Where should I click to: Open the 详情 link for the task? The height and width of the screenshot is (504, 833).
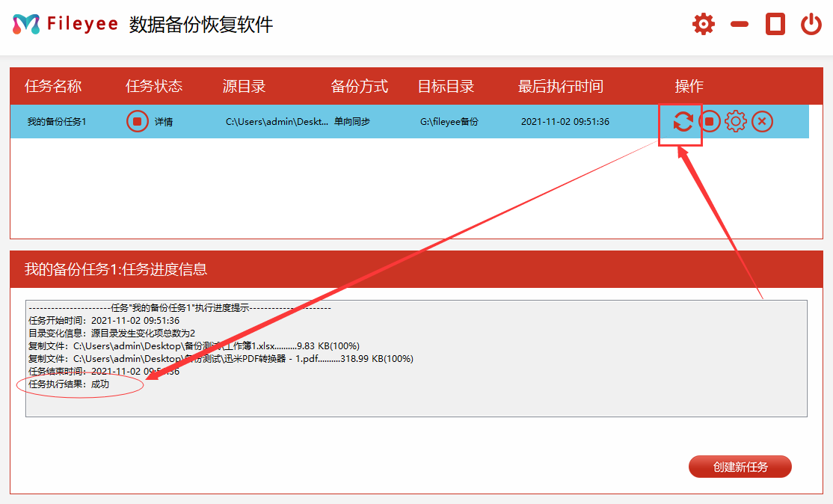(x=164, y=122)
